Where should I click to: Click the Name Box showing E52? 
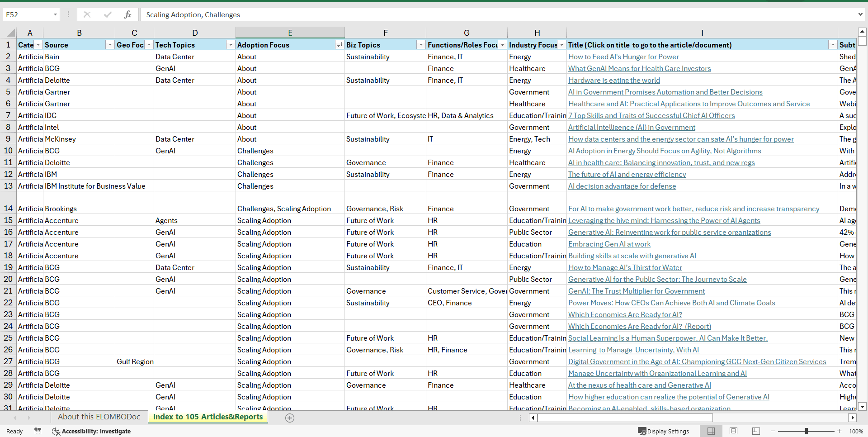tap(27, 14)
